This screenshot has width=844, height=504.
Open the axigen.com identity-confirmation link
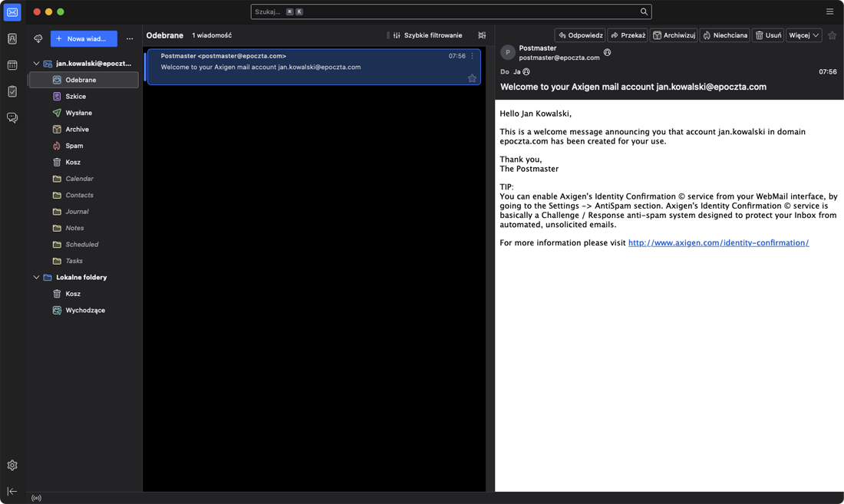718,243
